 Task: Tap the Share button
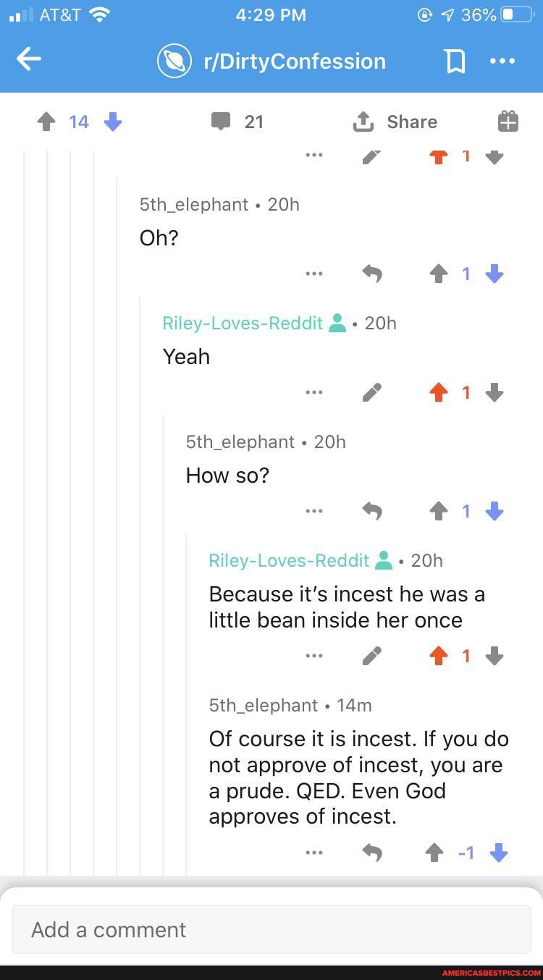tap(395, 122)
